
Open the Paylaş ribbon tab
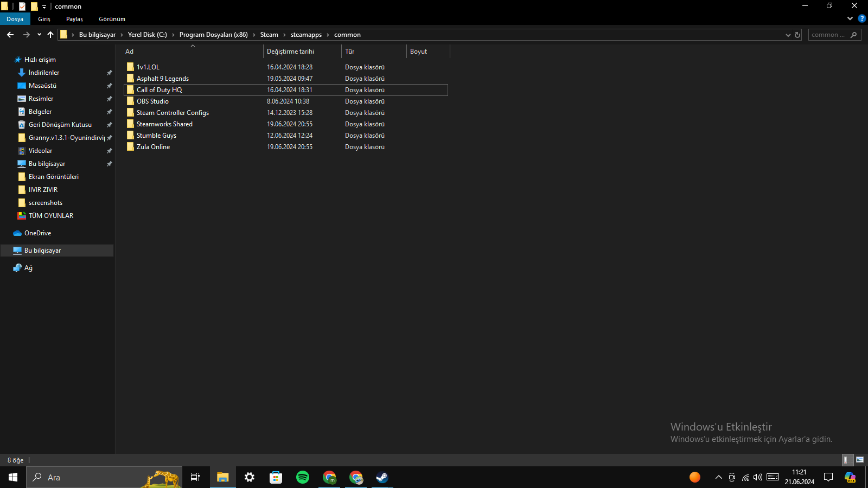(75, 19)
